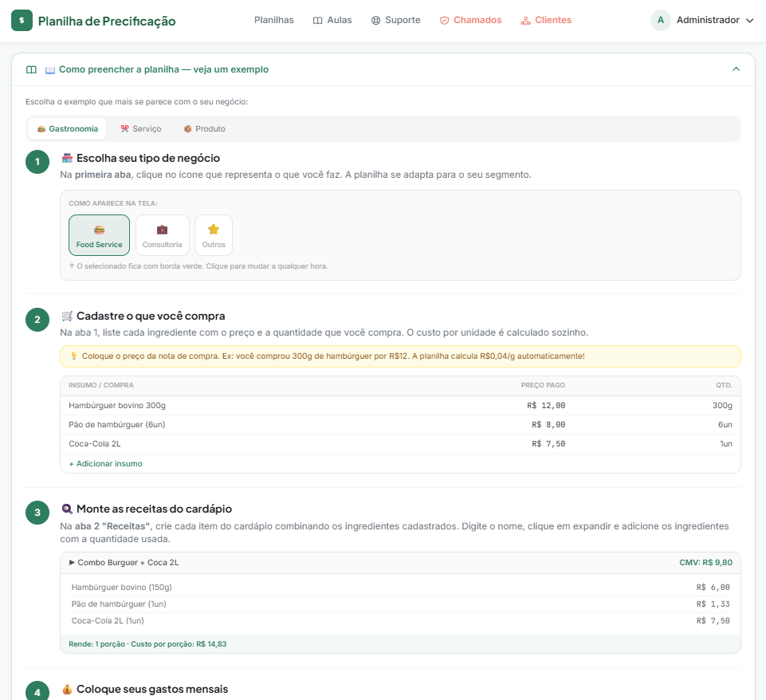The image size is (766, 700).
Task: Click the 'Hambúrguer bovino 300g' row
Action: click(x=400, y=406)
